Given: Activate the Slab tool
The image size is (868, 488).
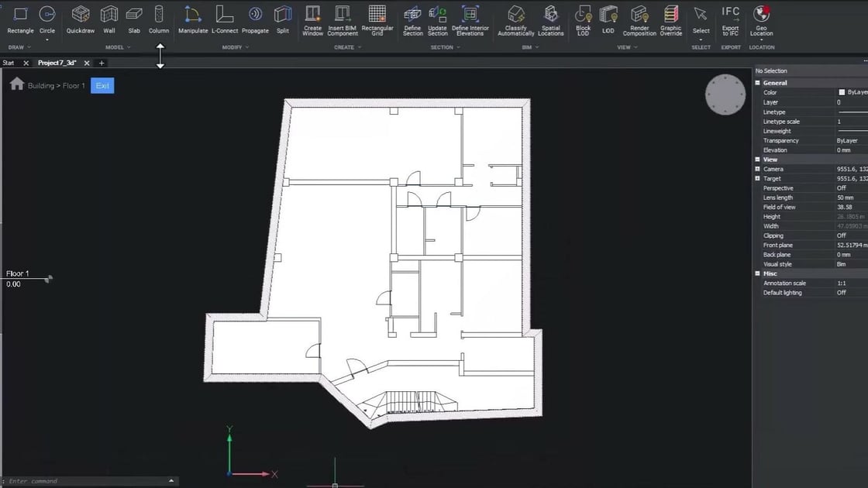Looking at the screenshot, I should coord(133,19).
